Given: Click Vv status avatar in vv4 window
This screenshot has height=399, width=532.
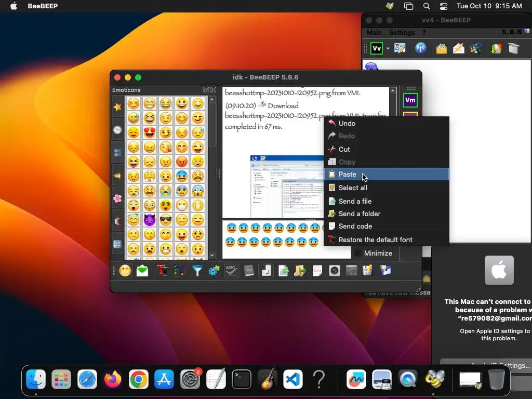Looking at the screenshot, I should tap(377, 48).
